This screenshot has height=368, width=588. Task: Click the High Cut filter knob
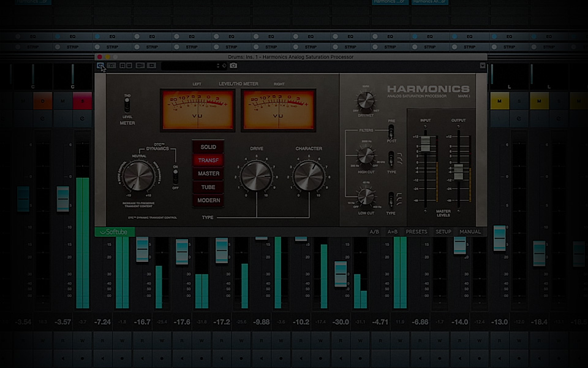click(x=366, y=155)
